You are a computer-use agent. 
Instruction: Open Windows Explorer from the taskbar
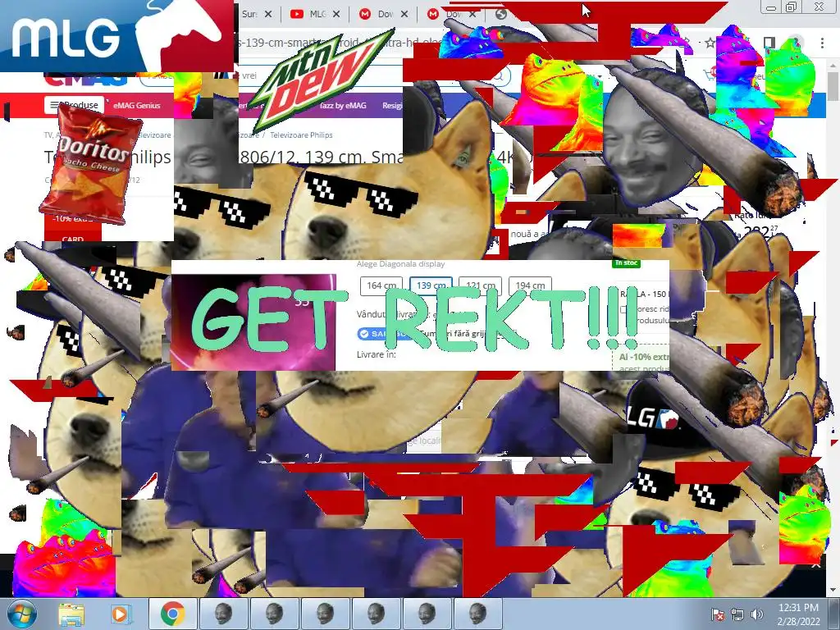pyautogui.click(x=71, y=614)
